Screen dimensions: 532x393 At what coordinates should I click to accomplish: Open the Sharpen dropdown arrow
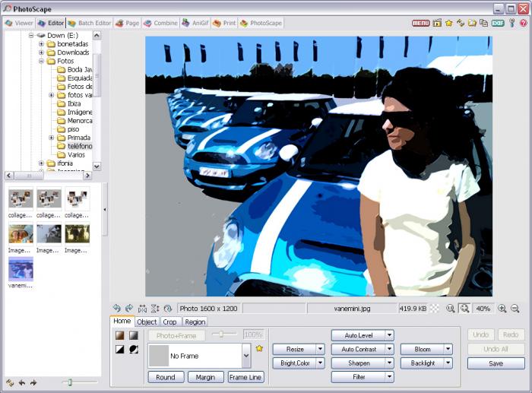click(389, 363)
